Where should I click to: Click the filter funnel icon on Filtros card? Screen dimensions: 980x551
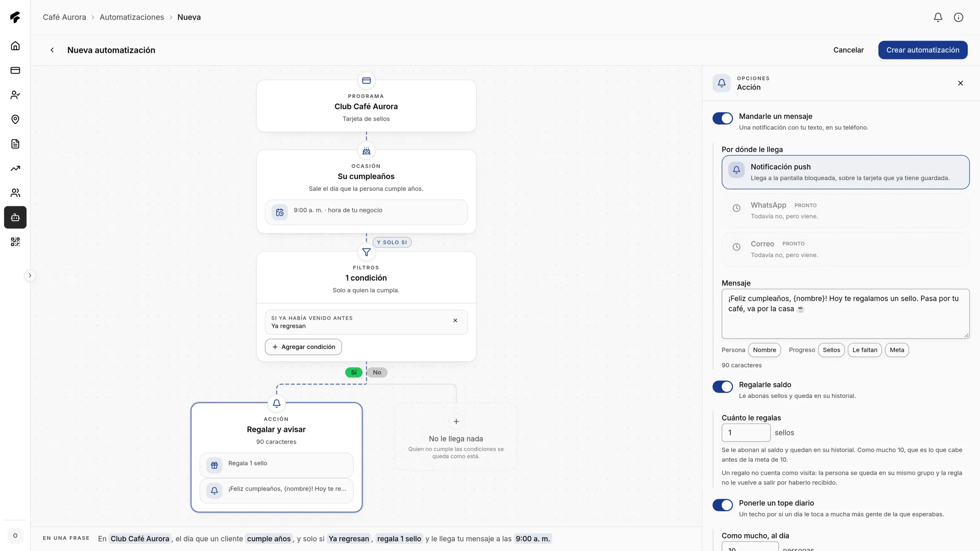(x=366, y=252)
